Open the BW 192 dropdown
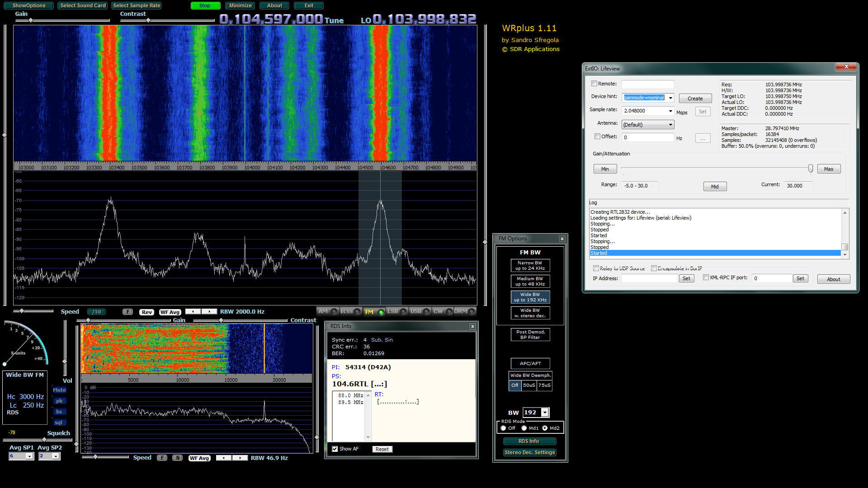Viewport: 868px width, 488px height. click(545, 412)
